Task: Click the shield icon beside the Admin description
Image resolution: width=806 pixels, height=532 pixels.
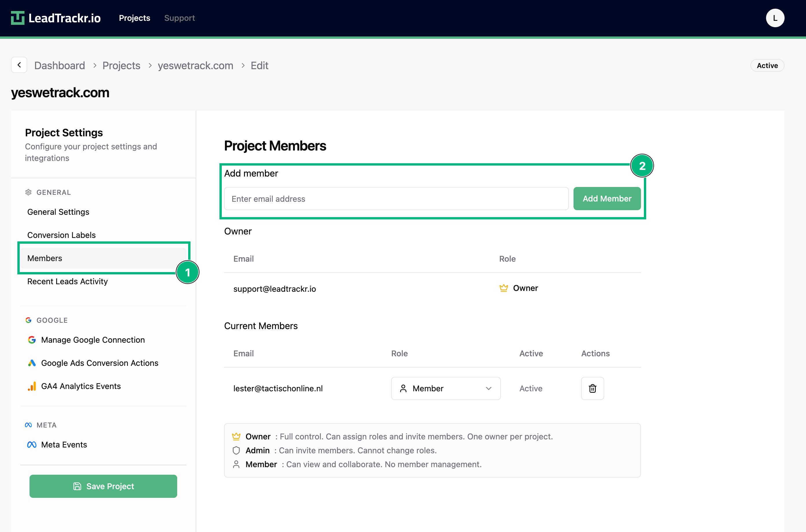Action: click(x=236, y=450)
